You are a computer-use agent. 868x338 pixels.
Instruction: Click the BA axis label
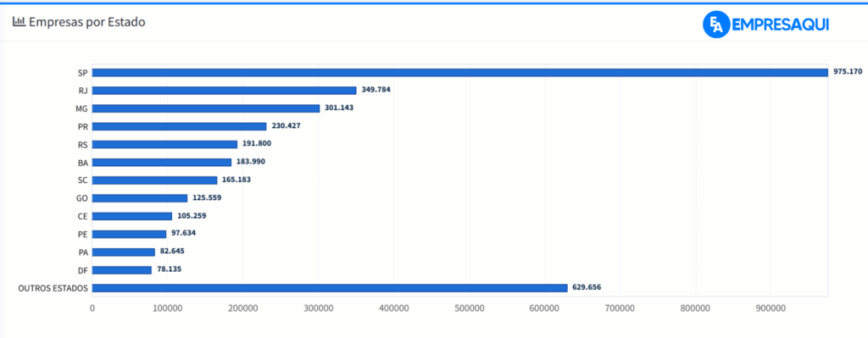click(82, 162)
